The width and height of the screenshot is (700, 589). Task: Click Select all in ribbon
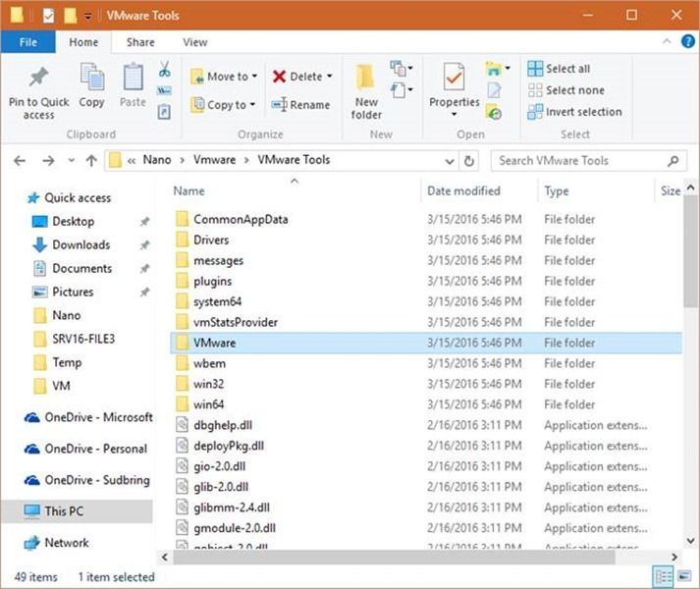point(559,69)
